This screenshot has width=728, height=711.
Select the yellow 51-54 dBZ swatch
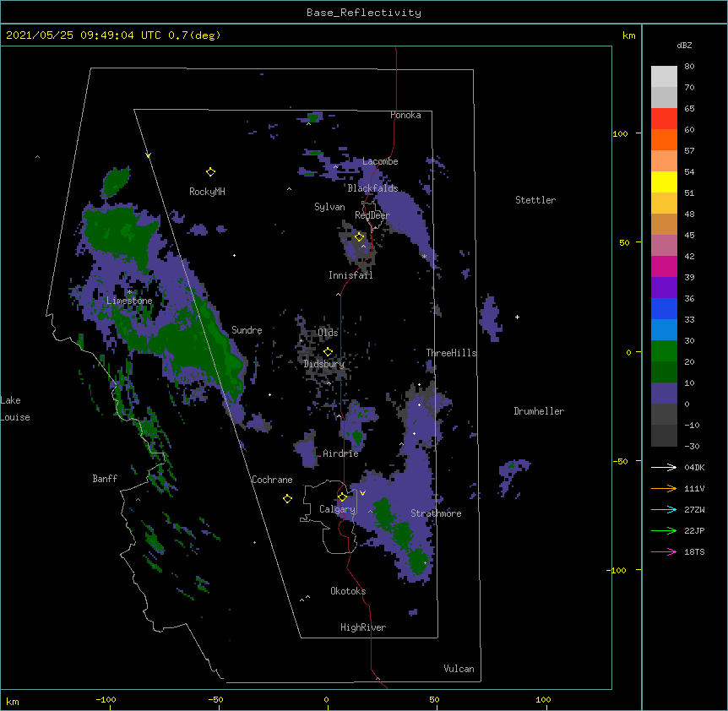pos(664,182)
